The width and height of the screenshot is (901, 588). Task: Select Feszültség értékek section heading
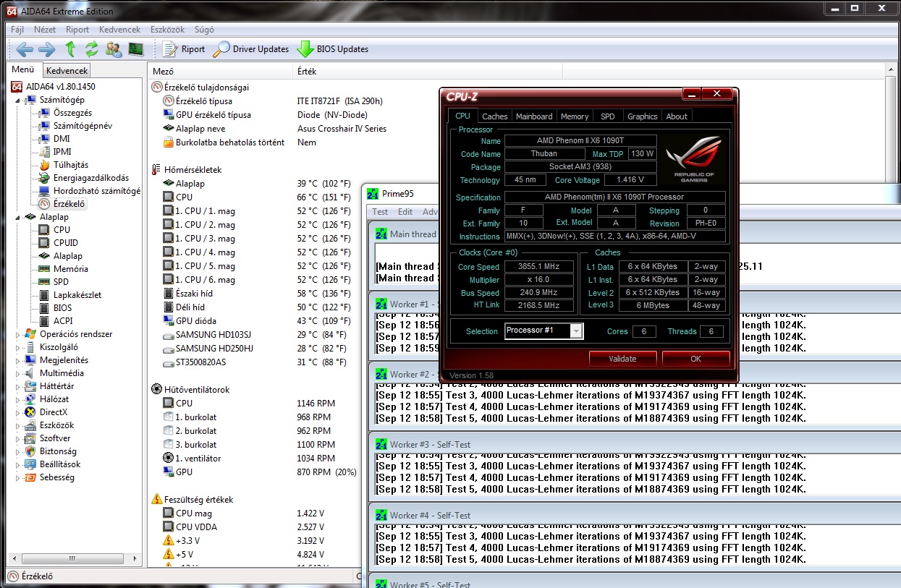[198, 499]
